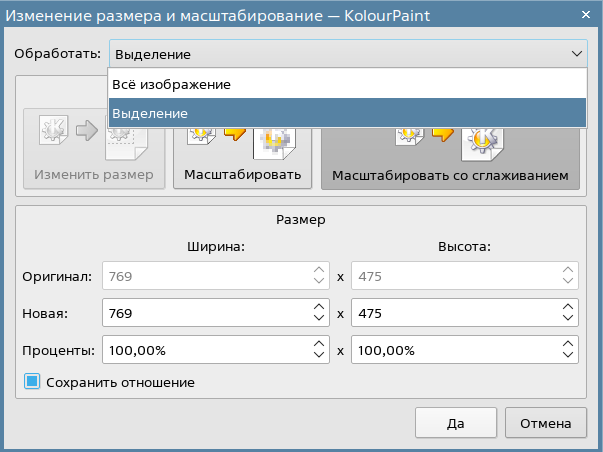The height and width of the screenshot is (452, 603).
Task: Click the width Проценты input field
Action: click(205, 350)
